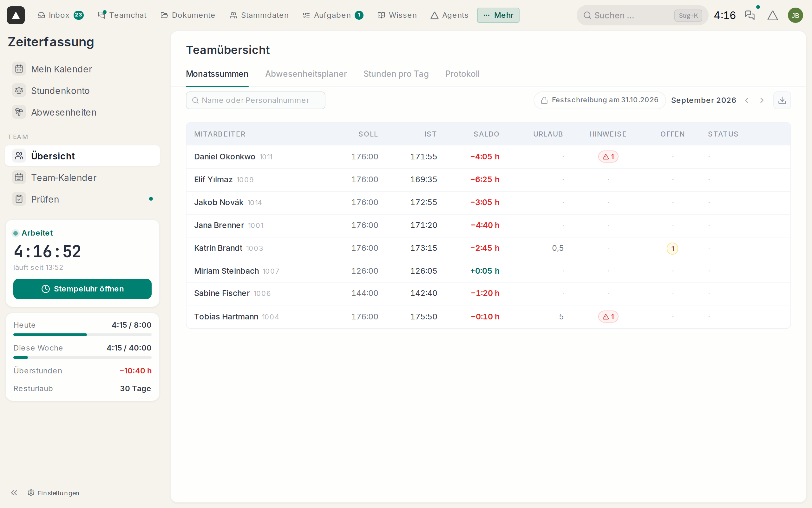Open the JB user avatar
Image resolution: width=812 pixels, height=508 pixels.
coord(795,15)
